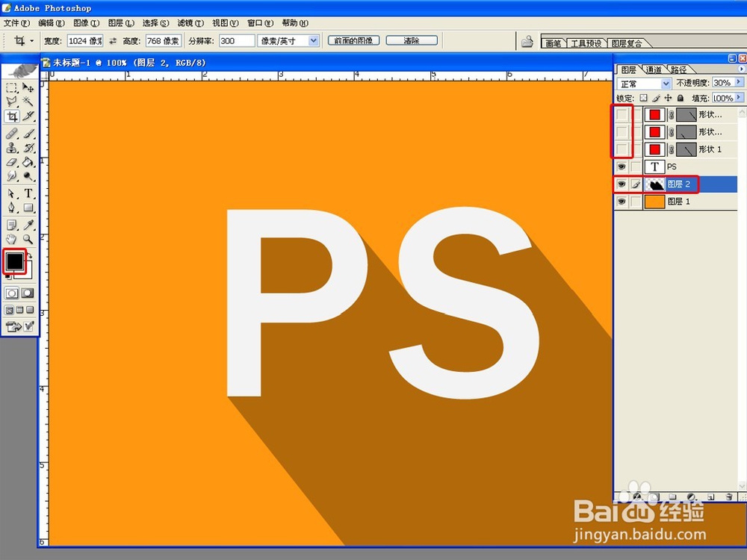
Task: Open the layer style menu in the Layers panel
Action: click(x=637, y=497)
